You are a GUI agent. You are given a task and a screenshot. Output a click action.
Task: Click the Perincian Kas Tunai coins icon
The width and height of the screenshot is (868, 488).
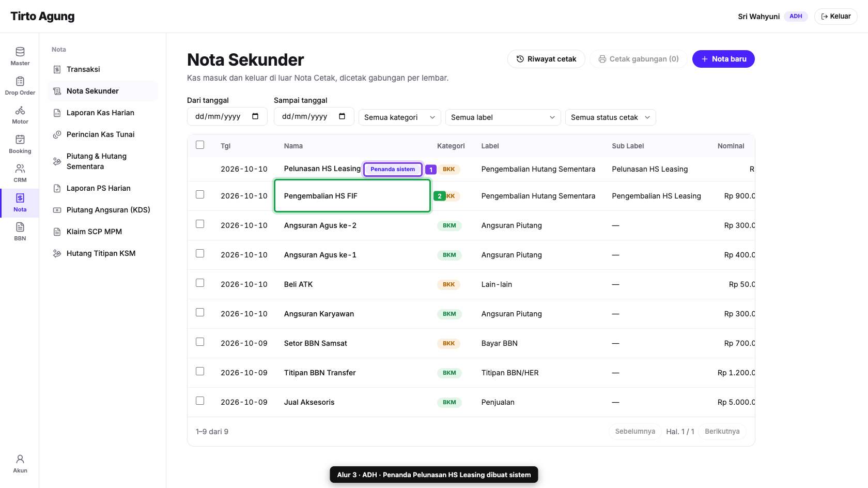point(57,134)
